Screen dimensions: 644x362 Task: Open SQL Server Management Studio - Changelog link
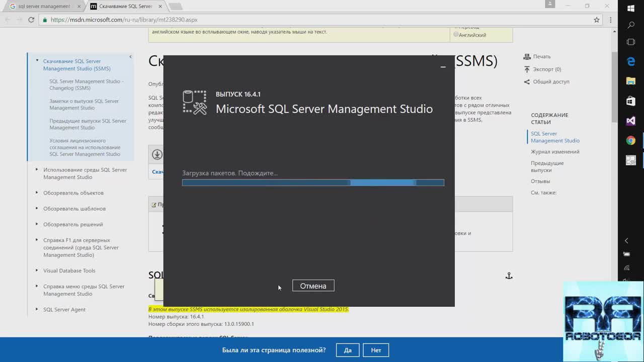click(x=86, y=84)
